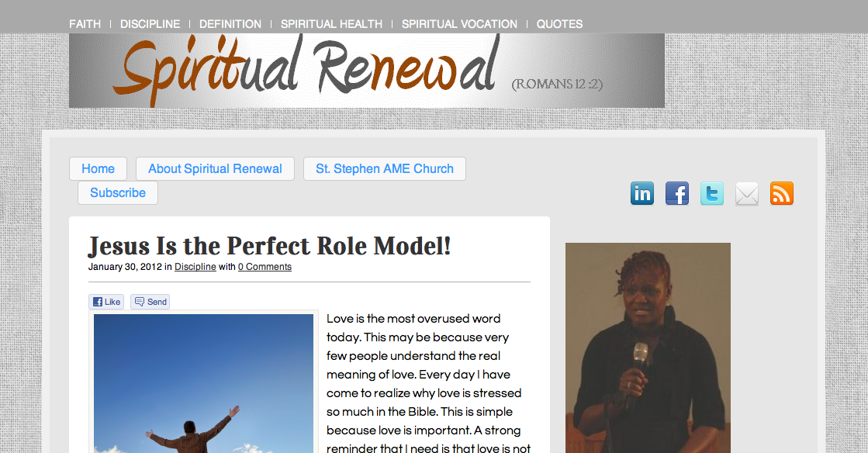Visit St. Stephen AME Church page
The width and height of the screenshot is (868, 453).
tap(385, 168)
